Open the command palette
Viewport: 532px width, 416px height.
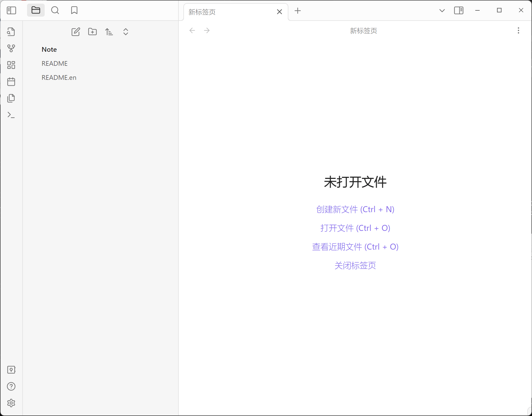tap(11, 115)
